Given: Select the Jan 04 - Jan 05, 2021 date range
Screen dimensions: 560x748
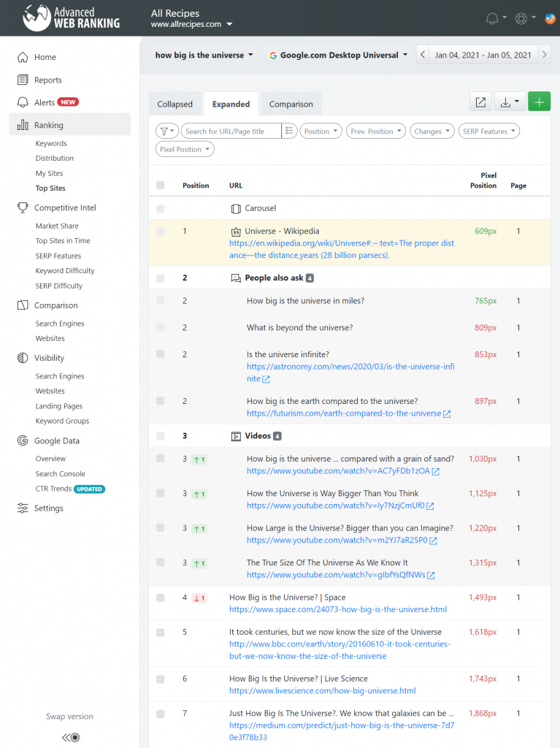Looking at the screenshot, I should pos(483,55).
